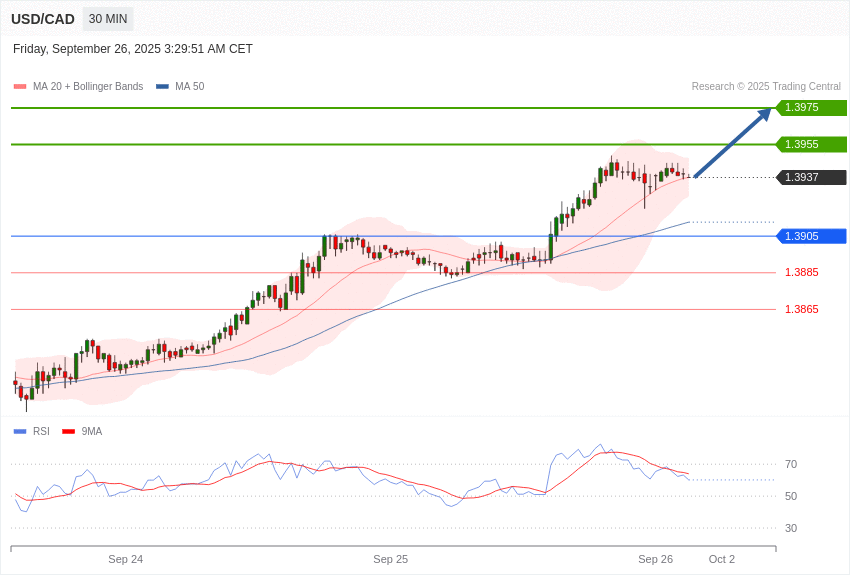The height and width of the screenshot is (576, 850).
Task: Click the RSI 70 level label
Action: [791, 464]
